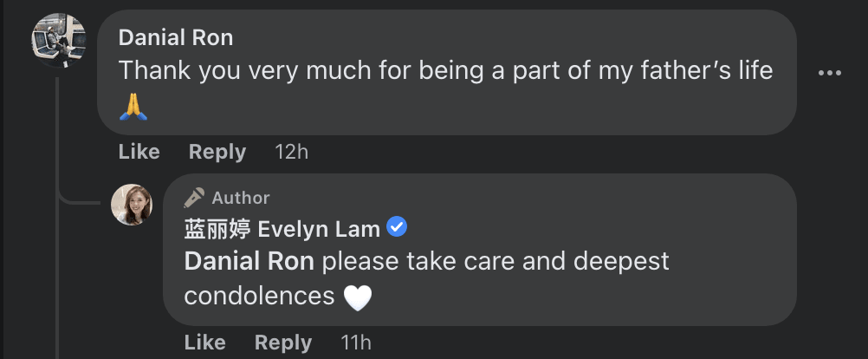Image resolution: width=868 pixels, height=359 pixels.
Task: Click the praying hands emoji
Action: (x=134, y=107)
